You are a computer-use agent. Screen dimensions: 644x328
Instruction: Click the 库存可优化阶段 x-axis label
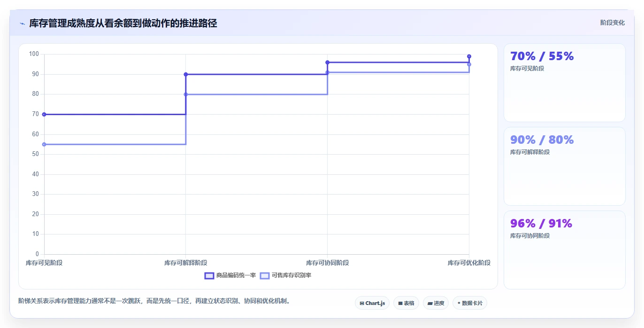pyautogui.click(x=469, y=263)
